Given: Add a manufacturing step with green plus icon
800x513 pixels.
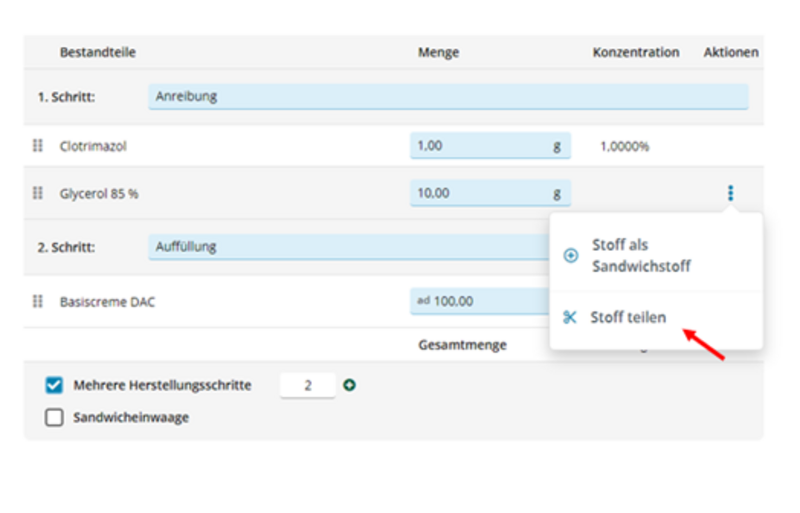Looking at the screenshot, I should click(349, 385).
